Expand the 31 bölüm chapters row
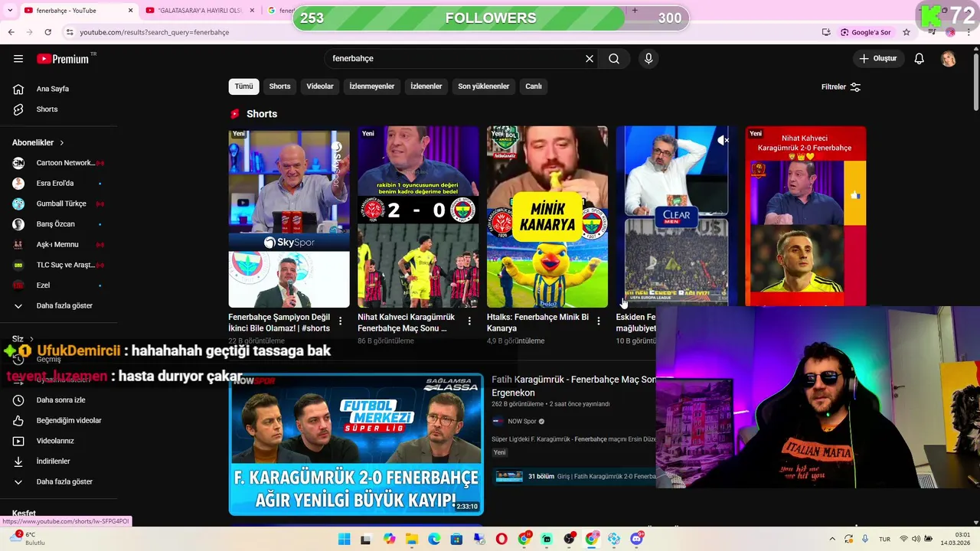Screen dimensions: 980x551 [x=576, y=476]
